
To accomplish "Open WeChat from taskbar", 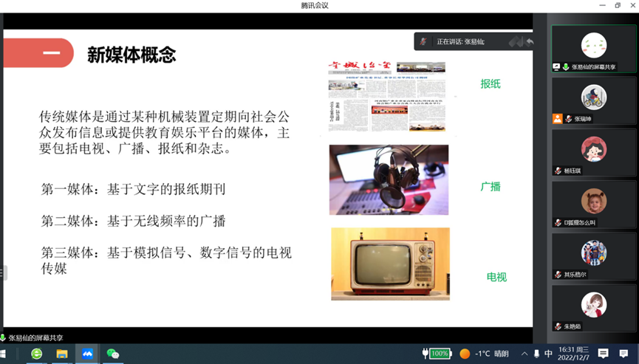I will coord(113,354).
